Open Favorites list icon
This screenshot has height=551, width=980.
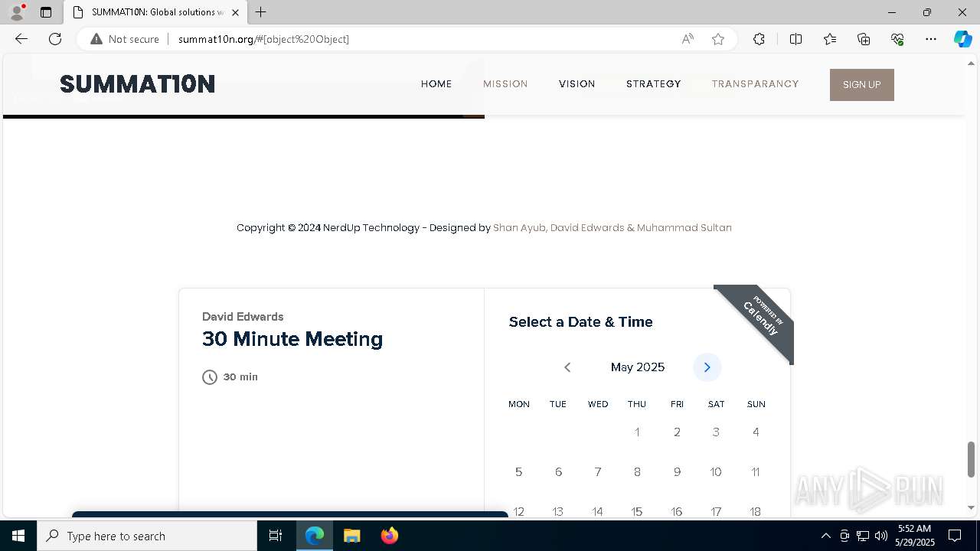click(830, 39)
